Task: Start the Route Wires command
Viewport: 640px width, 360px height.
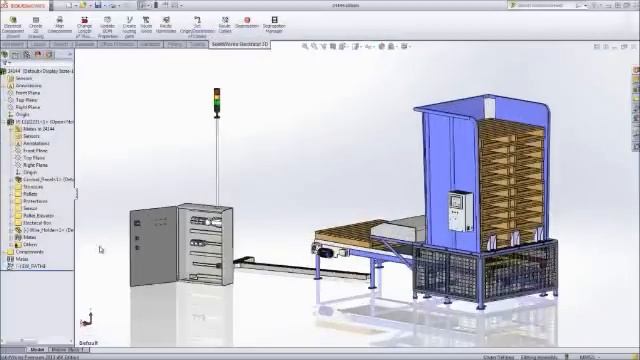Action: pyautogui.click(x=146, y=25)
